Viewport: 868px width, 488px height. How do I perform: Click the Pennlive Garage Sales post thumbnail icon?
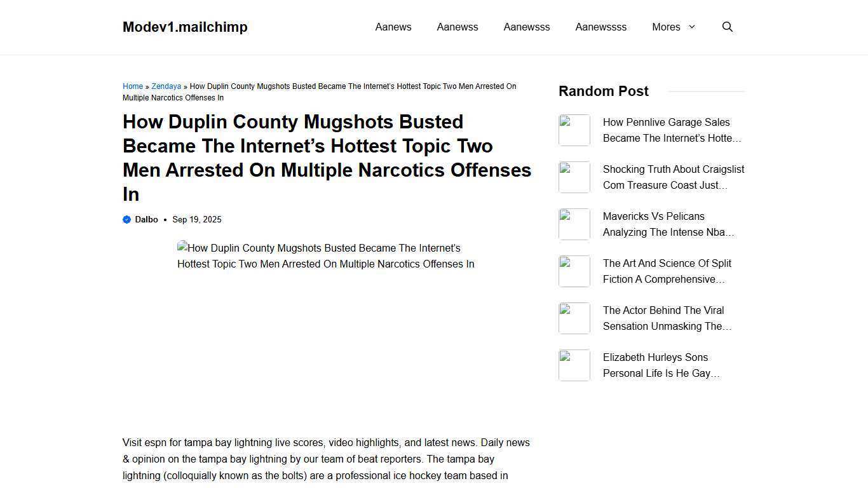tap(574, 130)
